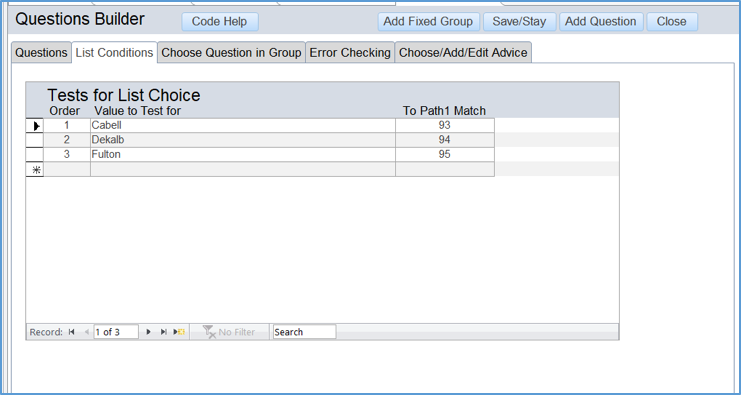The image size is (741, 395).
Task: Click the Path1 Match cell showing 93
Action: click(x=445, y=126)
